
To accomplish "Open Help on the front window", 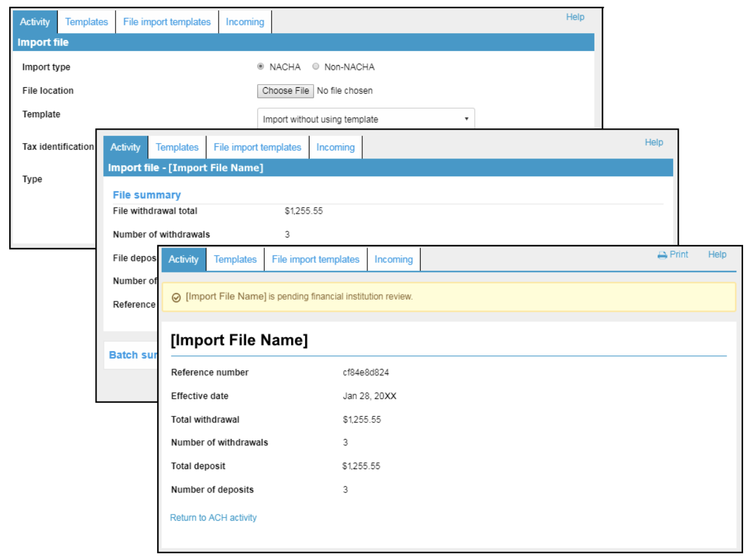I will [717, 254].
